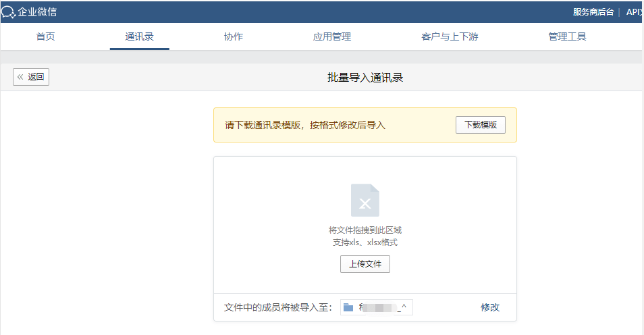Open the 协作 tab
644x335 pixels.
(x=234, y=36)
